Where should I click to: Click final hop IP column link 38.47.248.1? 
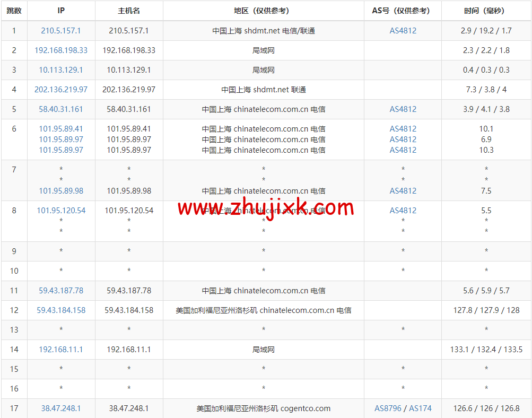[x=61, y=408]
